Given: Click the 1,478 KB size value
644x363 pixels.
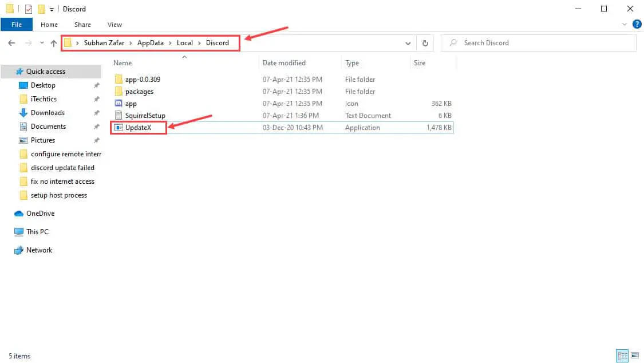Looking at the screenshot, I should coord(438,128).
